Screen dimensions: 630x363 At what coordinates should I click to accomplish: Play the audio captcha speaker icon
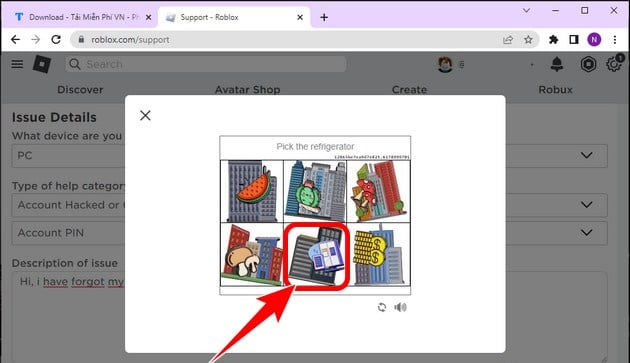click(x=401, y=308)
